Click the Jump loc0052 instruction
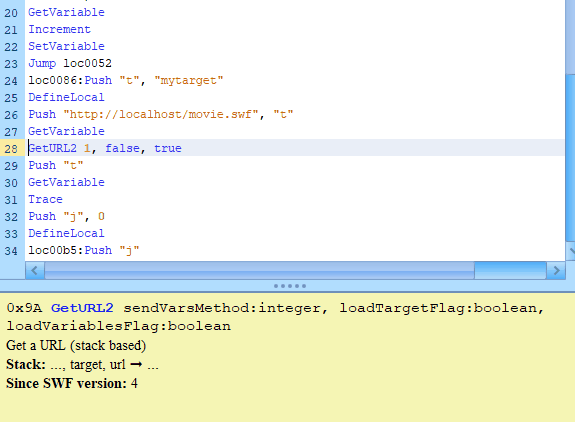Image resolution: width=575 pixels, height=422 pixels. coord(70,63)
